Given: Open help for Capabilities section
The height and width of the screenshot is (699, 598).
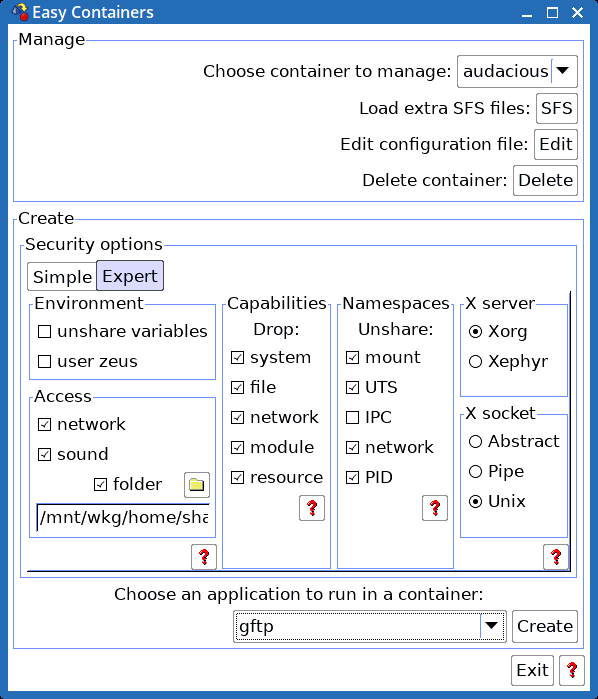Looking at the screenshot, I should [312, 508].
